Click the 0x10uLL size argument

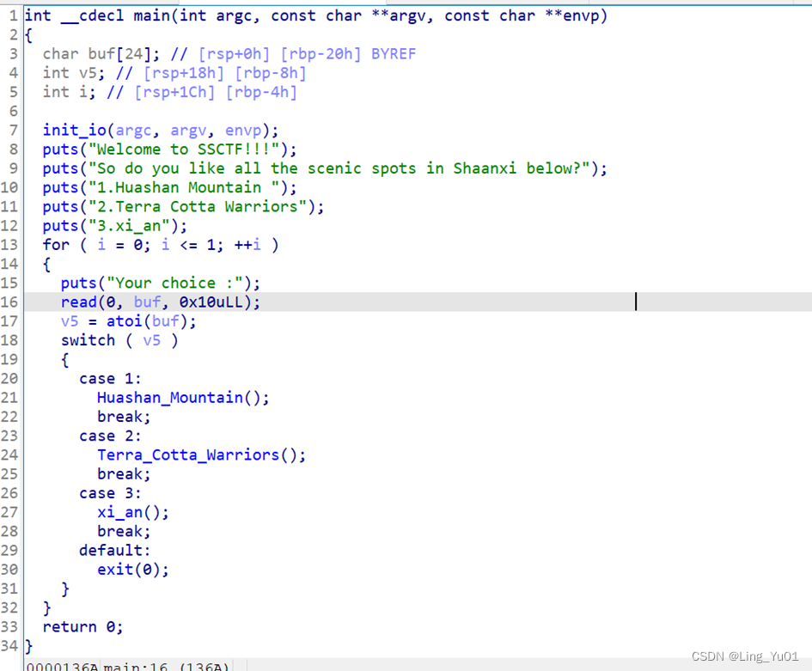[211, 302]
